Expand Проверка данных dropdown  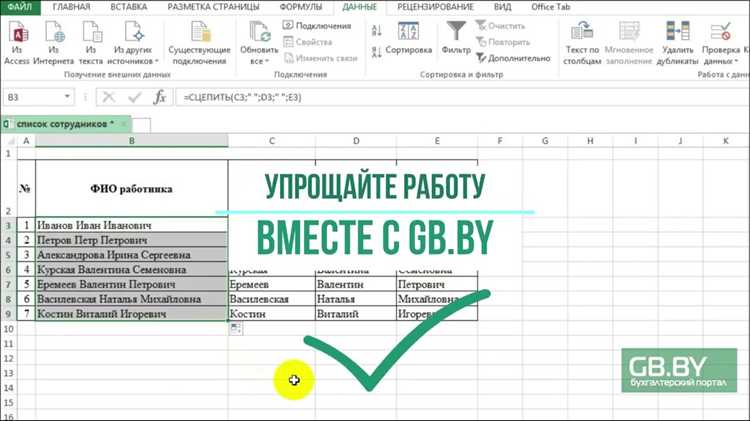click(x=720, y=43)
